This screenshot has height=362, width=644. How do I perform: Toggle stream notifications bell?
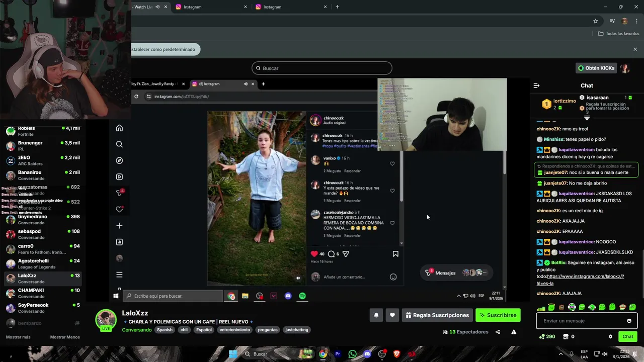pos(376,315)
